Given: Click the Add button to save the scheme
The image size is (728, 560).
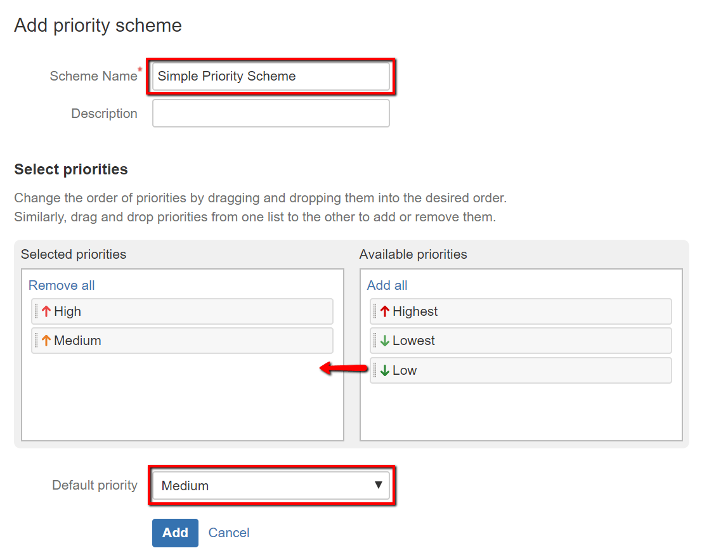Looking at the screenshot, I should [x=175, y=533].
